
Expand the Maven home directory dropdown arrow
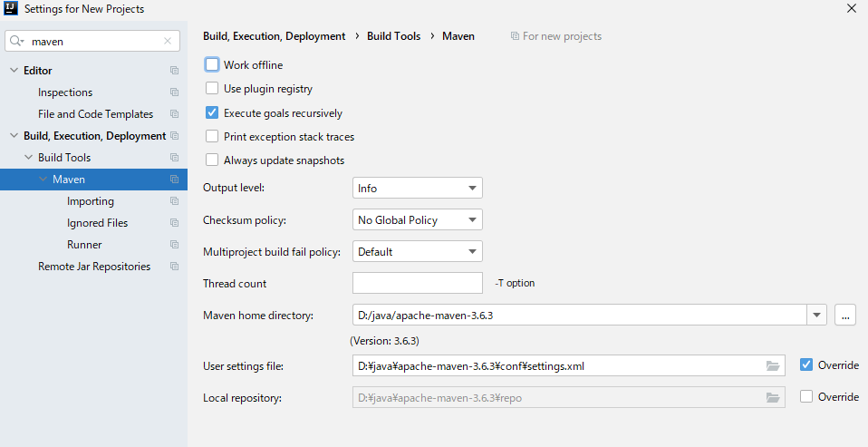[818, 316]
